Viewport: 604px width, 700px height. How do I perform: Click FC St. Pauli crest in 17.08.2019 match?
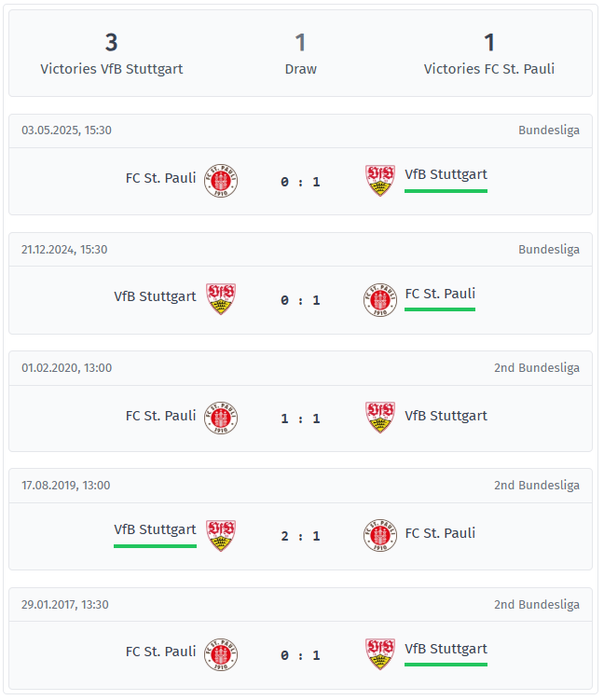[x=380, y=535]
